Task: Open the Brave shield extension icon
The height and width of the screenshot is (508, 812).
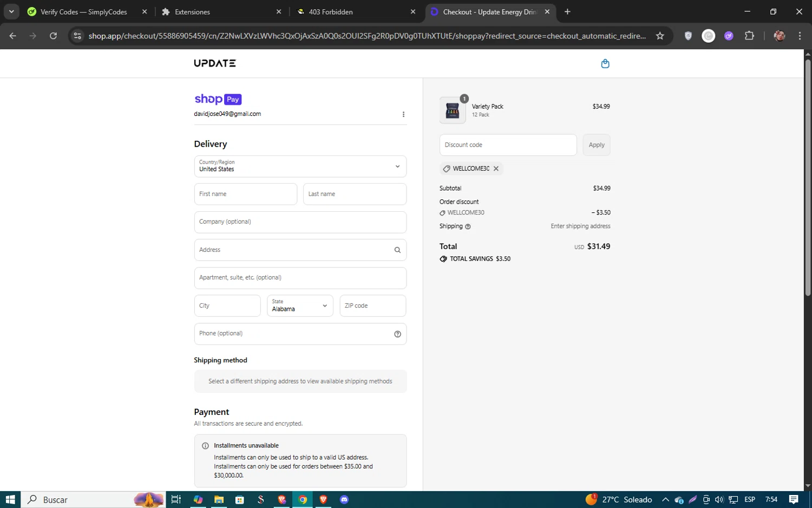Action: click(688, 36)
